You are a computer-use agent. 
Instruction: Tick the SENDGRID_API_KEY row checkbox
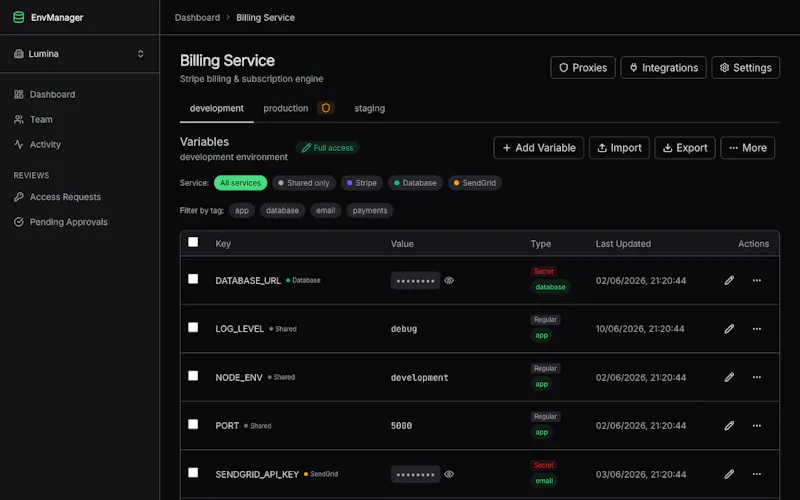click(x=193, y=472)
